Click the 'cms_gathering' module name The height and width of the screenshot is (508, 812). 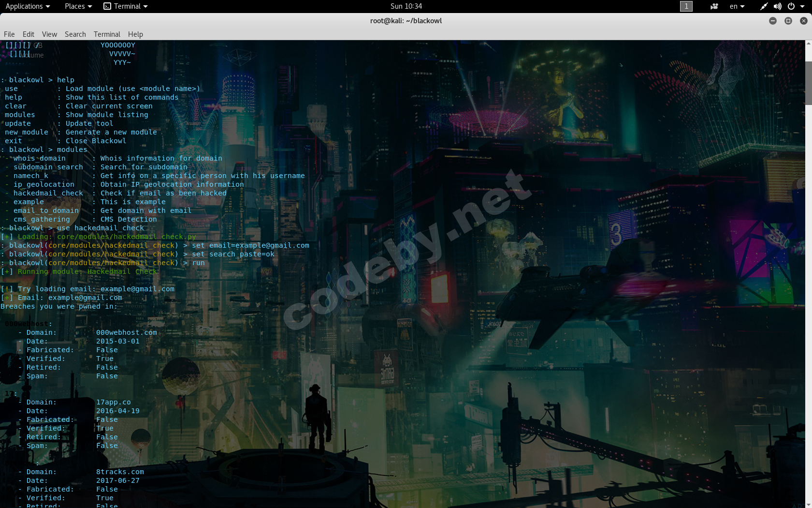pyautogui.click(x=42, y=219)
